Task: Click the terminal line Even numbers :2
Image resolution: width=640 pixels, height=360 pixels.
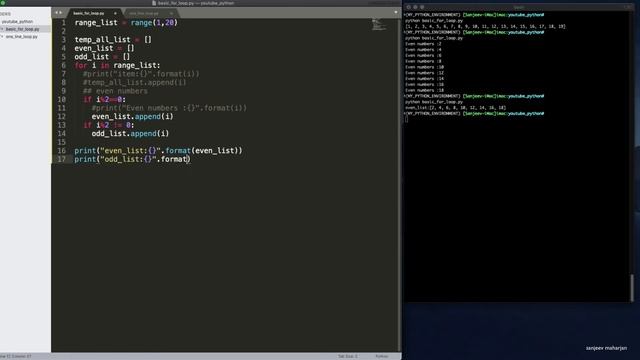Action: [423, 44]
